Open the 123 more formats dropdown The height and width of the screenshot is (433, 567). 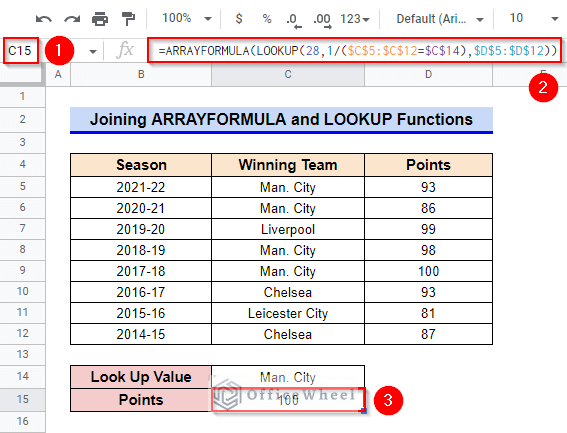pos(355,19)
